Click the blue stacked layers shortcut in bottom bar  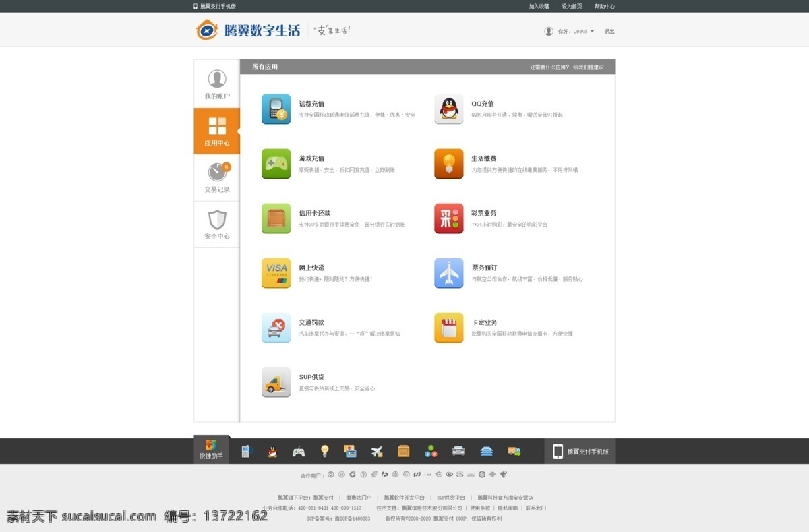tap(486, 452)
